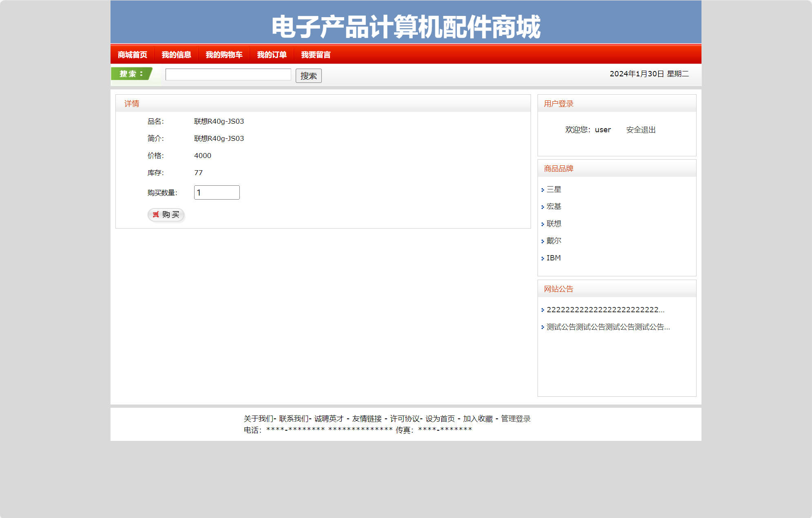812x518 pixels.
Task: Open the 我的订单 menu item
Action: coord(272,54)
